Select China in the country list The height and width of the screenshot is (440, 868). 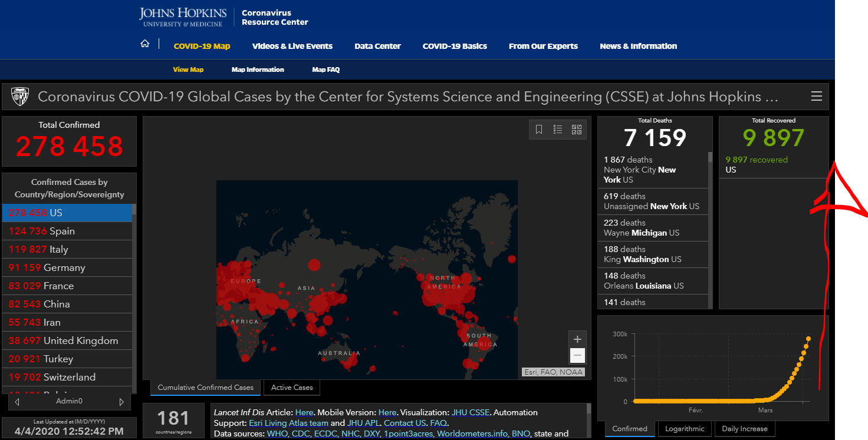67,304
